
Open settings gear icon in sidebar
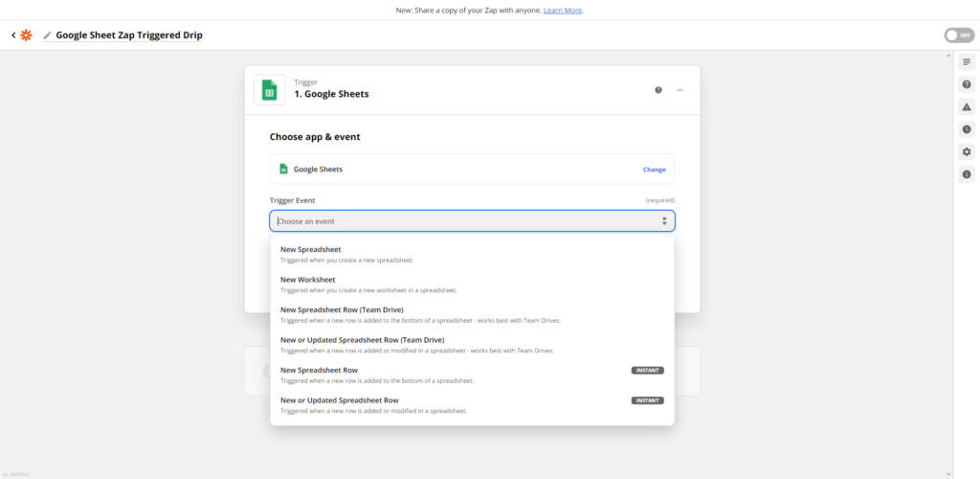[967, 152]
